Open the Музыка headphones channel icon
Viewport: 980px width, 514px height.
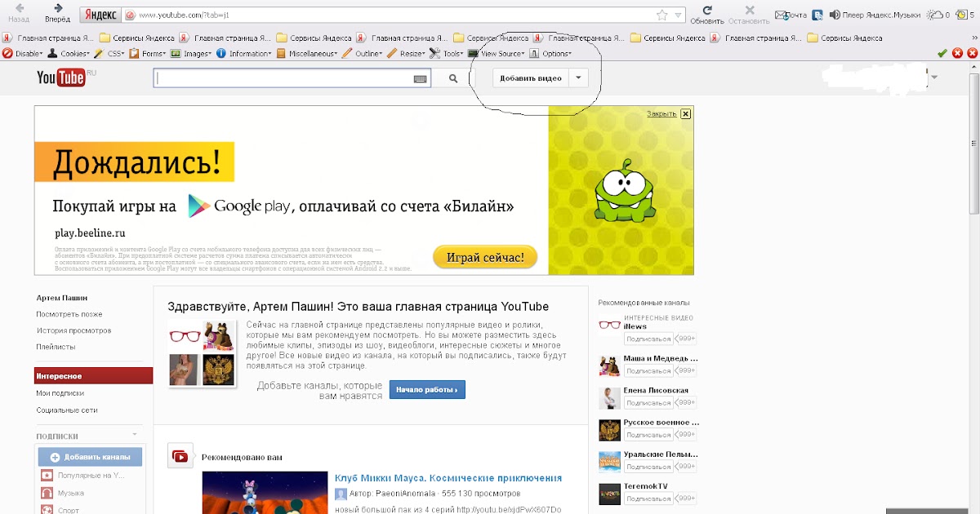pos(47,493)
